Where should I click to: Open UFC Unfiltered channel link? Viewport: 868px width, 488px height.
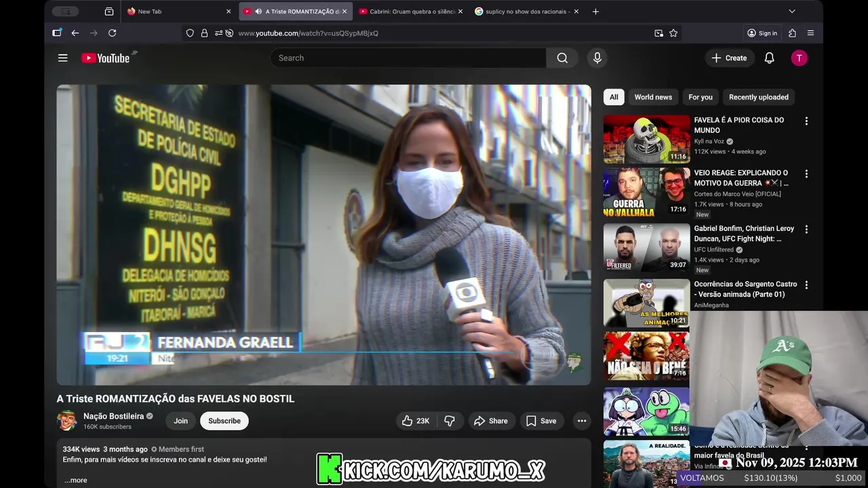pyautogui.click(x=713, y=250)
